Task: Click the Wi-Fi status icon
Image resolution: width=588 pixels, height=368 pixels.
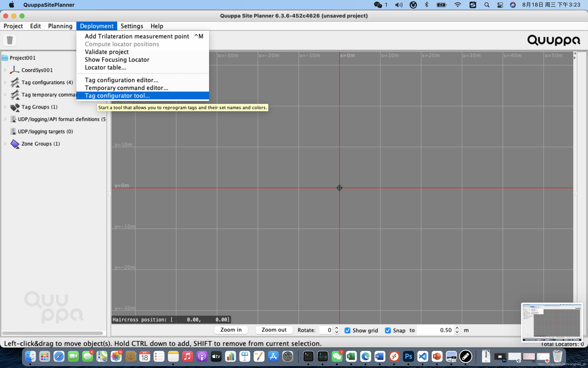Action: 458,5
